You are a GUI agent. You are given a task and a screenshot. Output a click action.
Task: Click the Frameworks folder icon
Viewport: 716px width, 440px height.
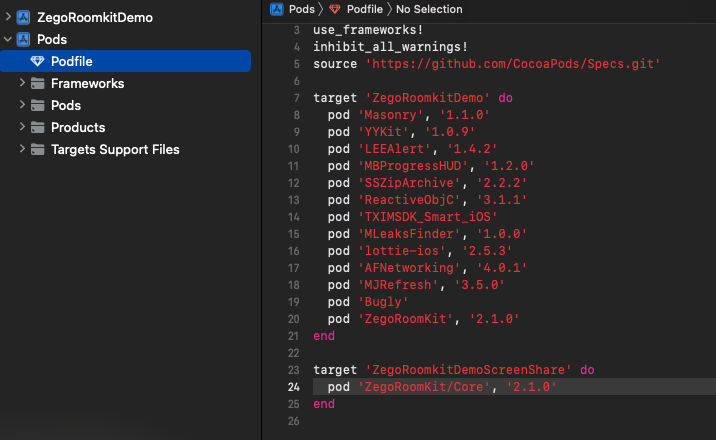pyautogui.click(x=37, y=84)
